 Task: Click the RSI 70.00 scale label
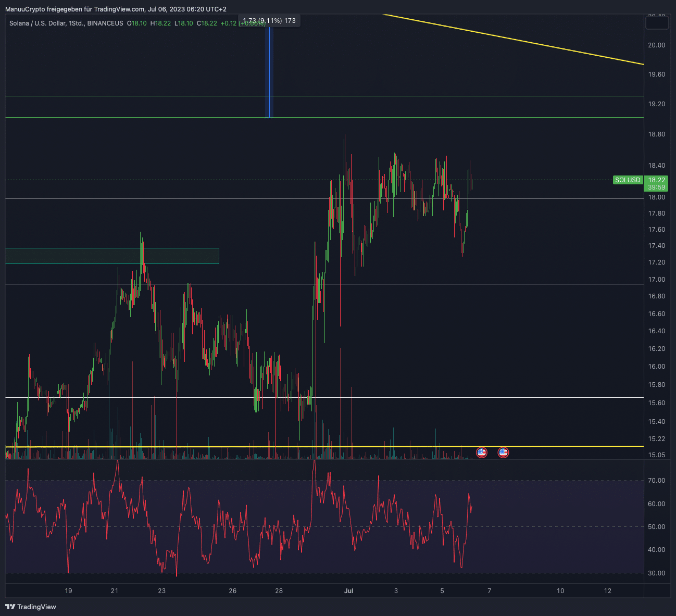point(656,480)
